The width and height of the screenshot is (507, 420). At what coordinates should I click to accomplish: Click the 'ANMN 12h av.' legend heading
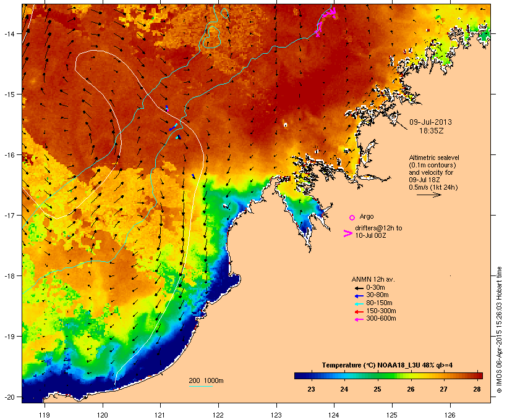373,279
